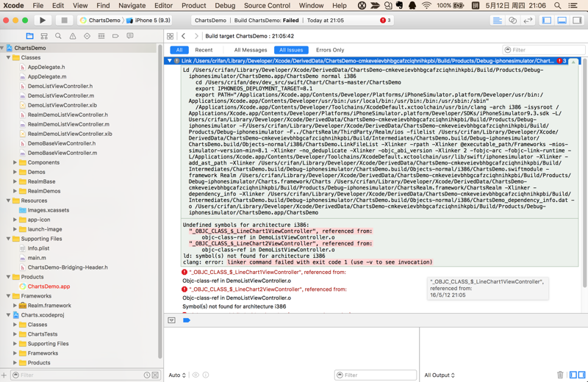The image size is (588, 382).
Task: Open the Issue navigator warning icon
Action: [72, 36]
